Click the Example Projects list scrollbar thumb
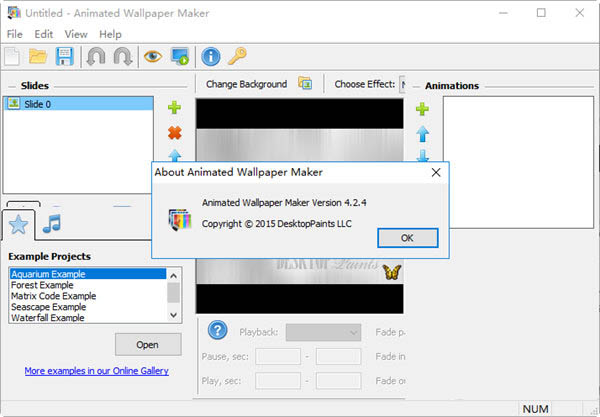This screenshot has width=600, height=417. (174, 293)
